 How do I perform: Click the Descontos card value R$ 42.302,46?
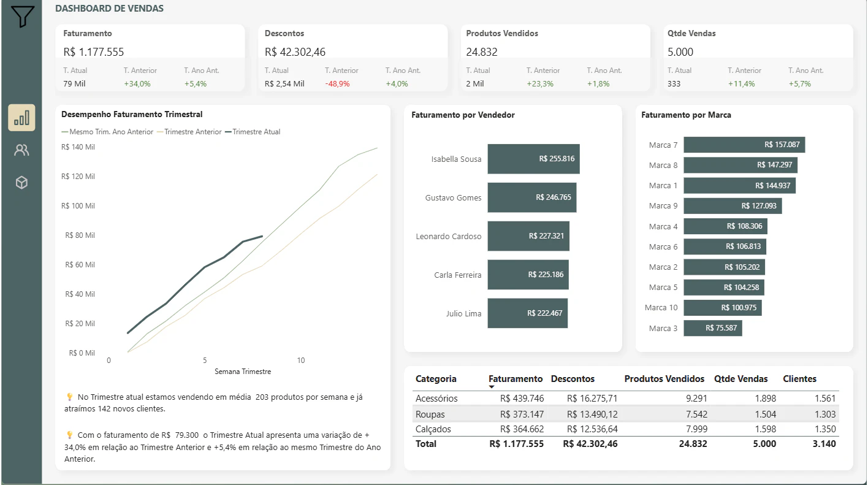(295, 52)
